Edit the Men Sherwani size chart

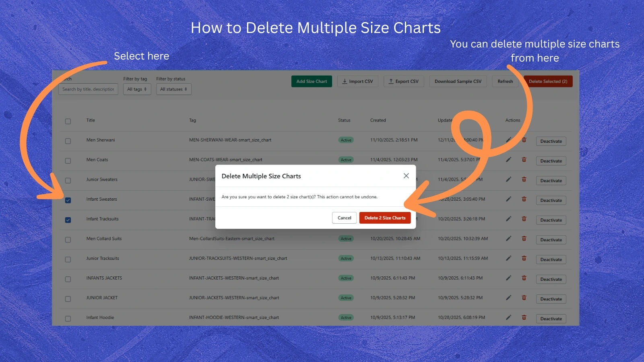508,140
